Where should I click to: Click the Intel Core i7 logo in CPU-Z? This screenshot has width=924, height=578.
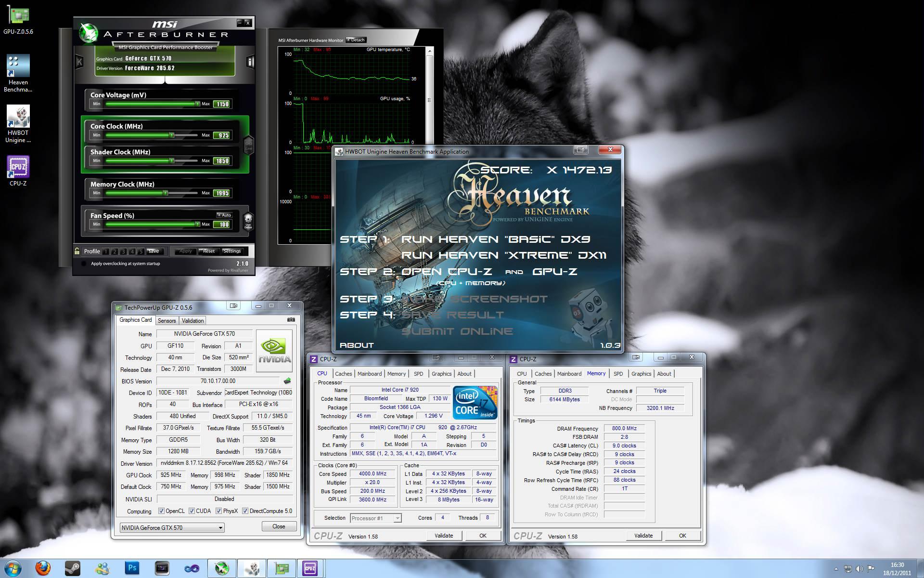coord(475,403)
